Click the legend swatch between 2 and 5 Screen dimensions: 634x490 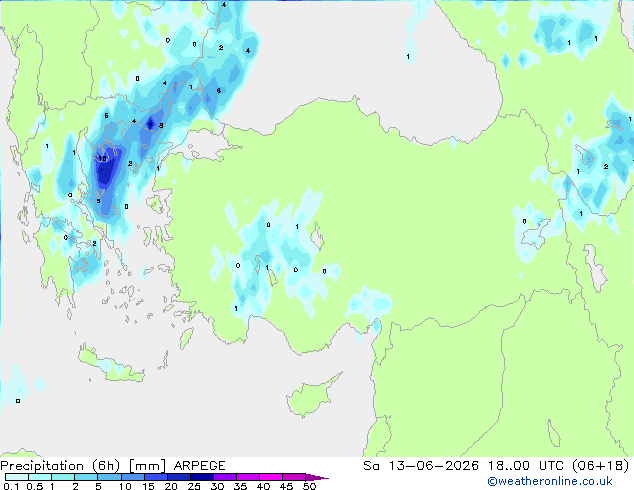click(x=86, y=477)
